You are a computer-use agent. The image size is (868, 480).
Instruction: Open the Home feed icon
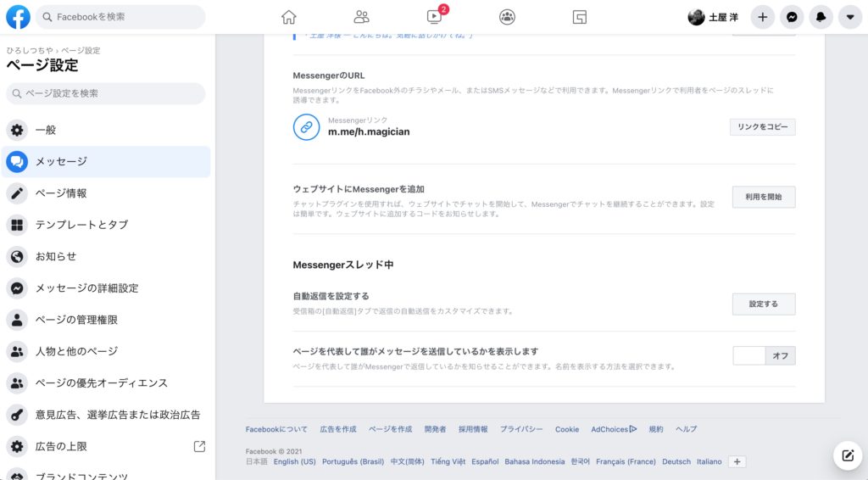tap(288, 17)
